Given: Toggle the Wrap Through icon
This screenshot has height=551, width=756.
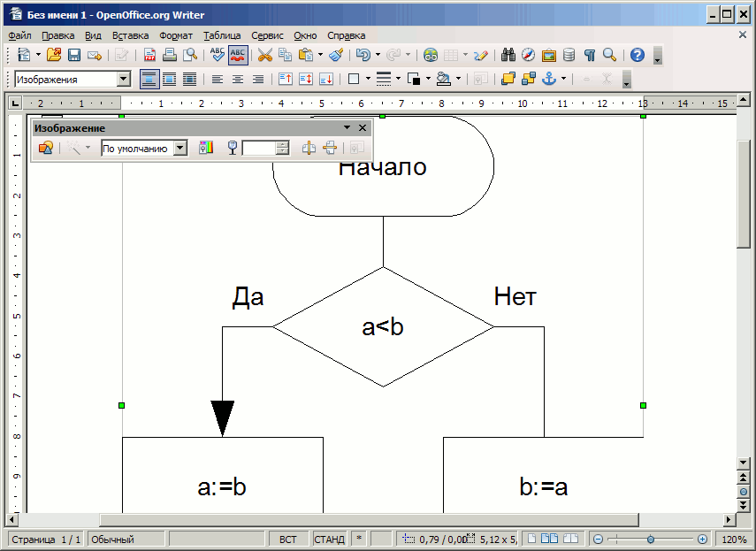Looking at the screenshot, I should pos(189,79).
